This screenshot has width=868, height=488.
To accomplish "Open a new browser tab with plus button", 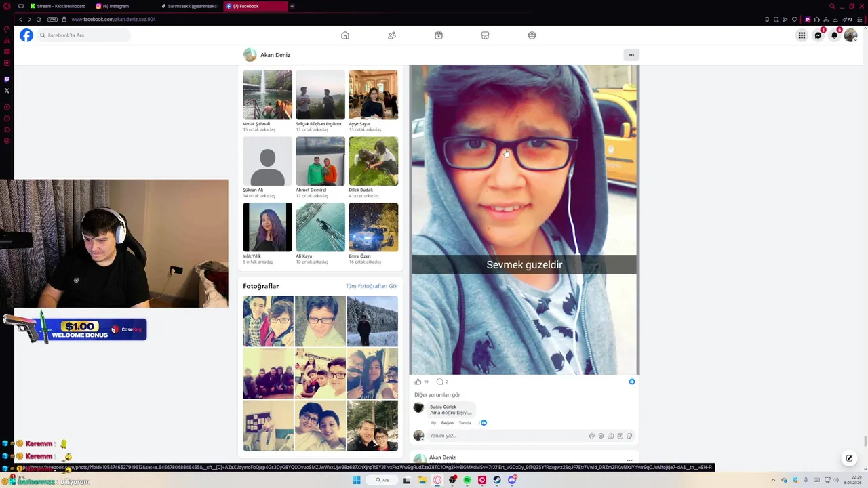I will tap(292, 6).
